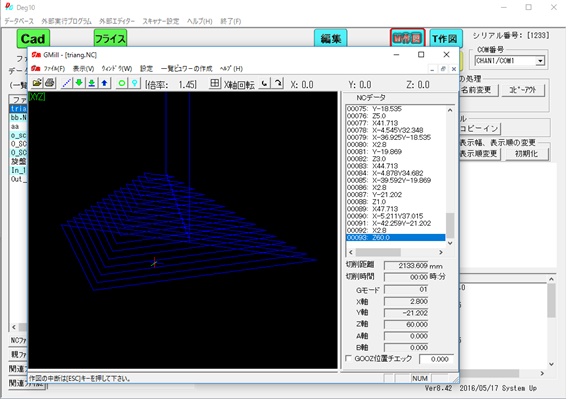Click the four-pane grid view icon
This screenshot has width=569, height=399.
[x=214, y=83]
